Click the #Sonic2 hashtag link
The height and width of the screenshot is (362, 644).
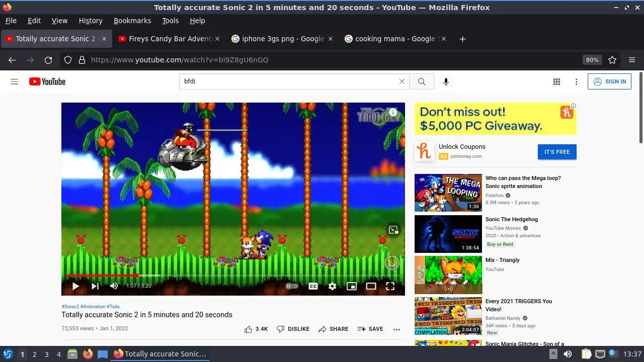click(70, 306)
